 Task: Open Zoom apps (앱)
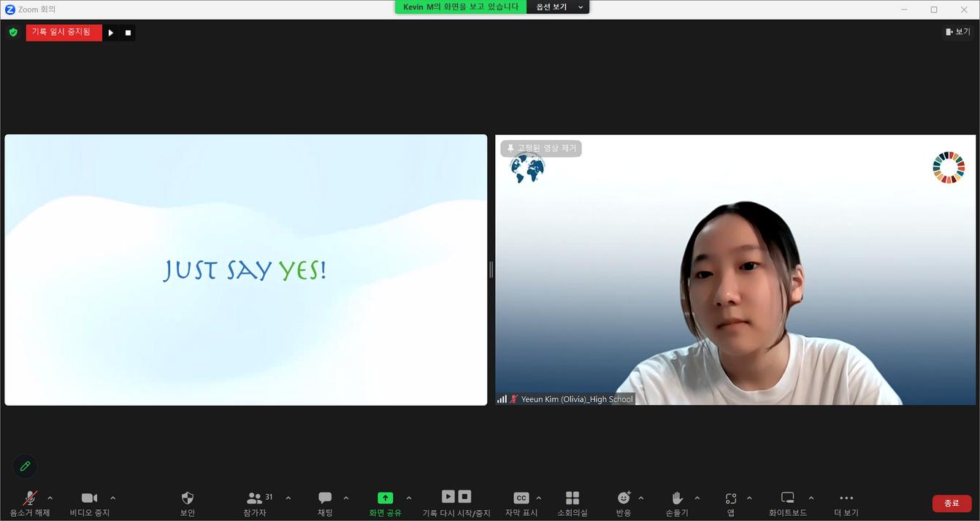click(x=731, y=503)
